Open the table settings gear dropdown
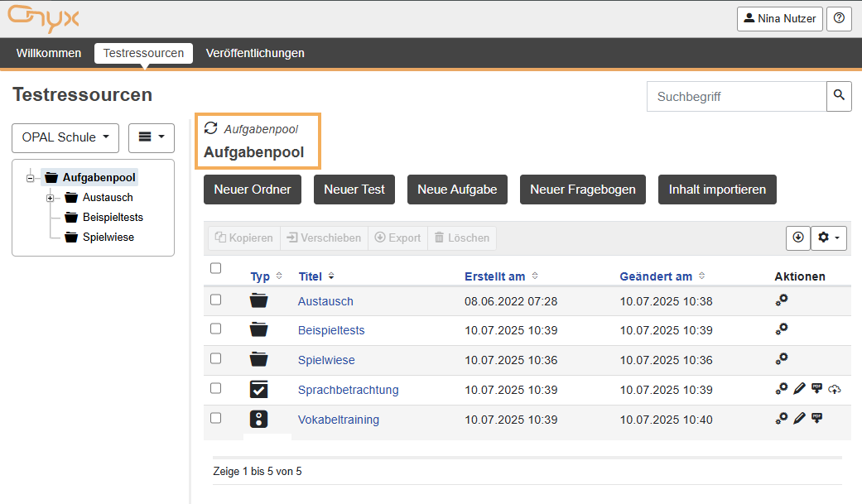The height and width of the screenshot is (504, 862). tap(829, 238)
